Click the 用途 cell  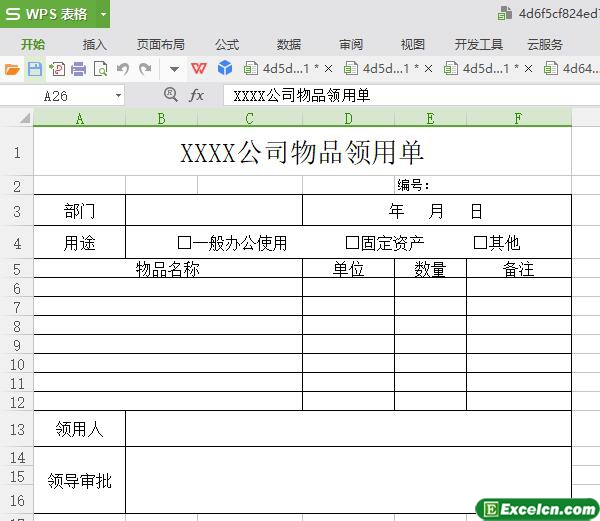tap(80, 243)
